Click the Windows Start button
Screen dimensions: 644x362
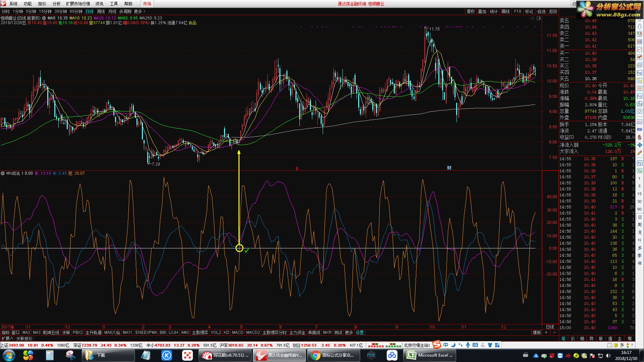click(9, 355)
